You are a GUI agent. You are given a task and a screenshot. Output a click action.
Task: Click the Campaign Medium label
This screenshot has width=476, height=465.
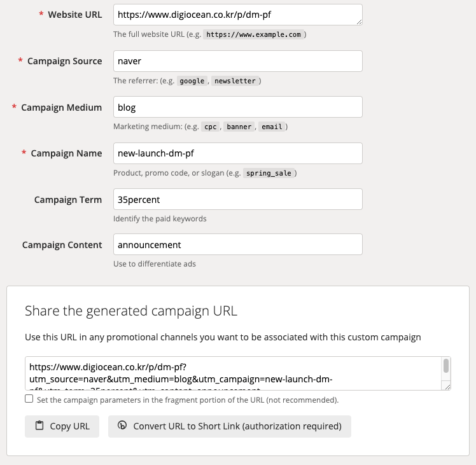61,108
